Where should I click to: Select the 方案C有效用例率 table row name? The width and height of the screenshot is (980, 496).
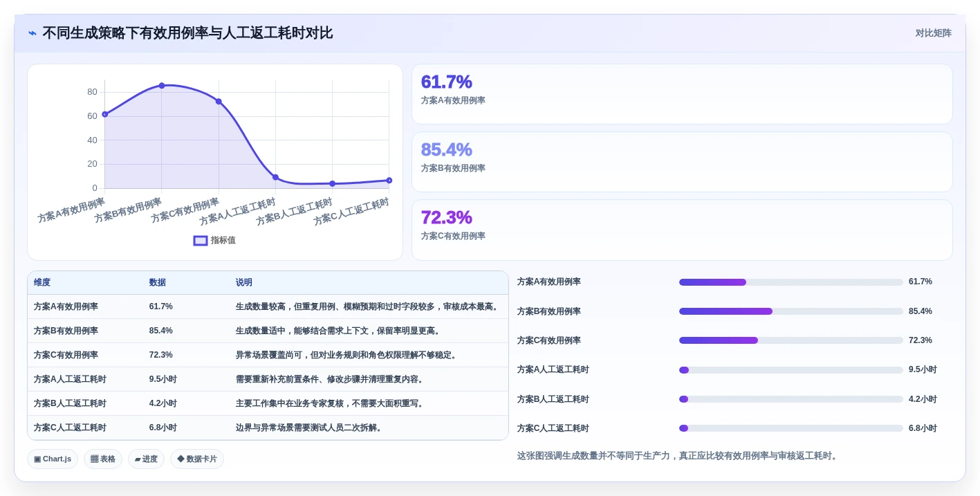pyautogui.click(x=66, y=355)
